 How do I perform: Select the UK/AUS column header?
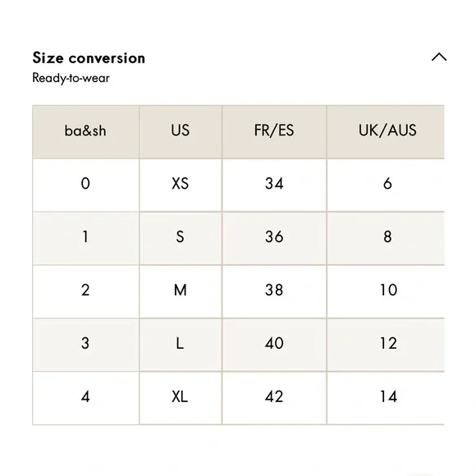pyautogui.click(x=386, y=132)
